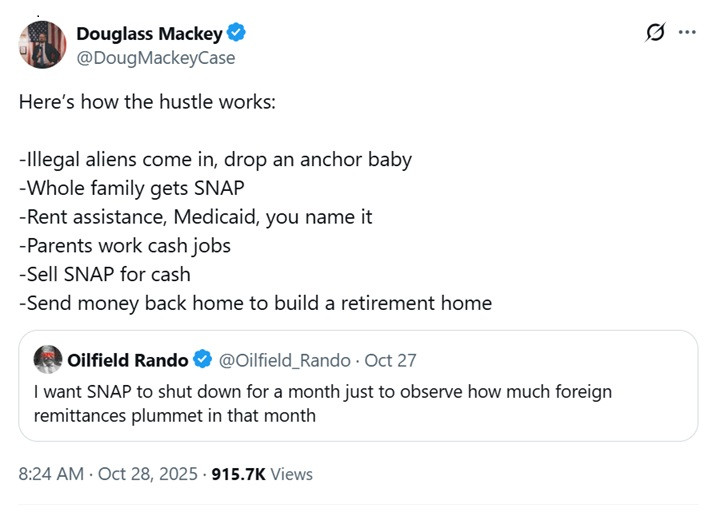
Task: Click the Oilfield Rando display name
Action: click(128, 360)
